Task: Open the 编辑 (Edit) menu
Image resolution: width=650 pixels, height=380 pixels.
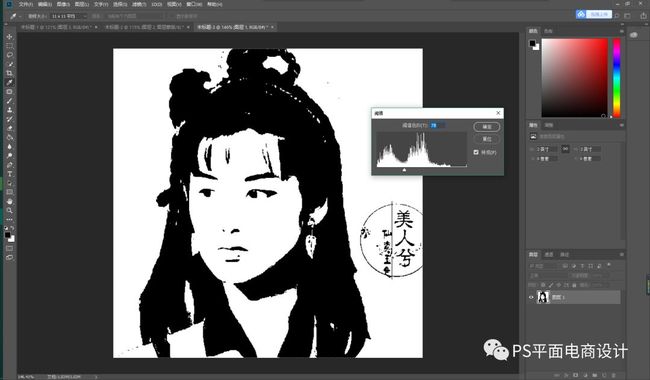Action: tap(44, 4)
